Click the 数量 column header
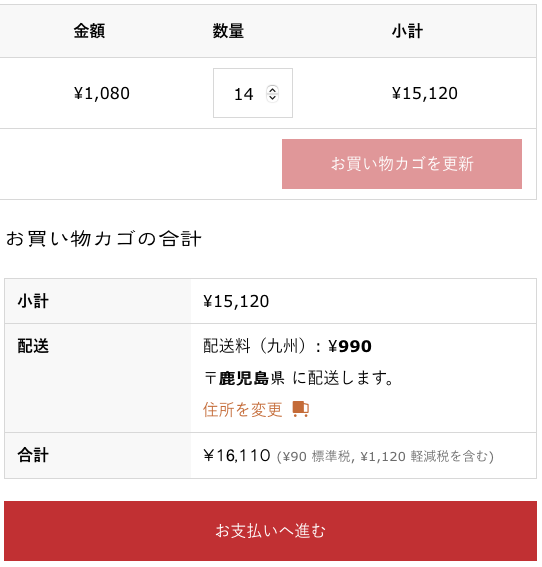542x567 pixels. [228, 31]
